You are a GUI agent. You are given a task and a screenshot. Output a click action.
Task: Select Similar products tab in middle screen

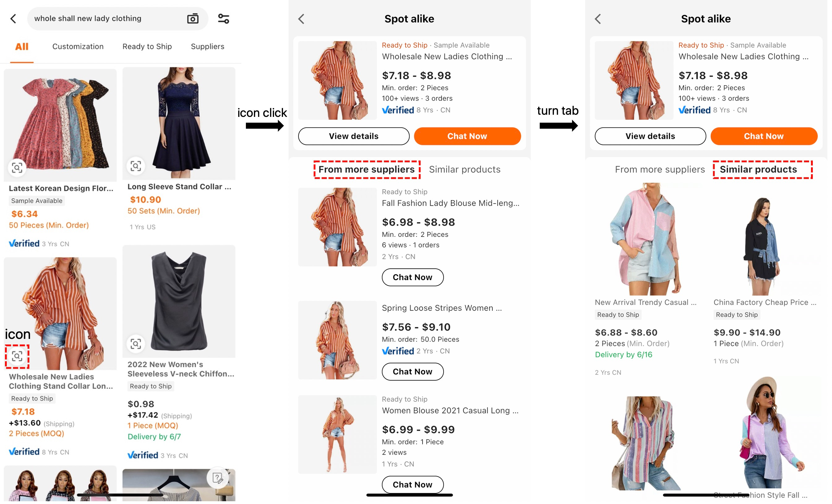465,169
